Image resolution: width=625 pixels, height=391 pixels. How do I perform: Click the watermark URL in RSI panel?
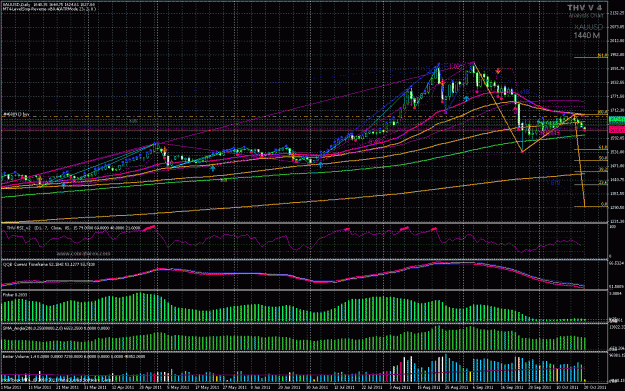(x=83, y=253)
